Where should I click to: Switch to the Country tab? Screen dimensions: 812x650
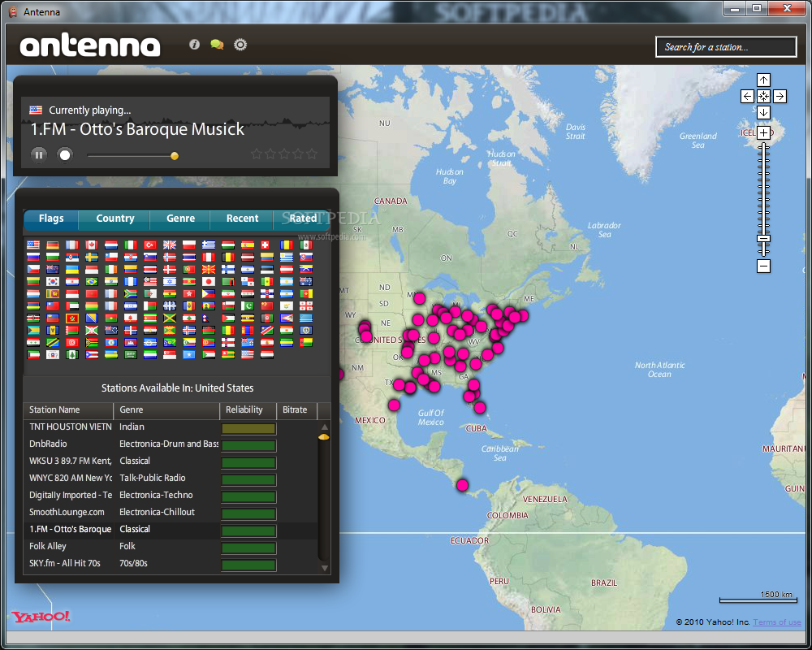[x=115, y=219]
